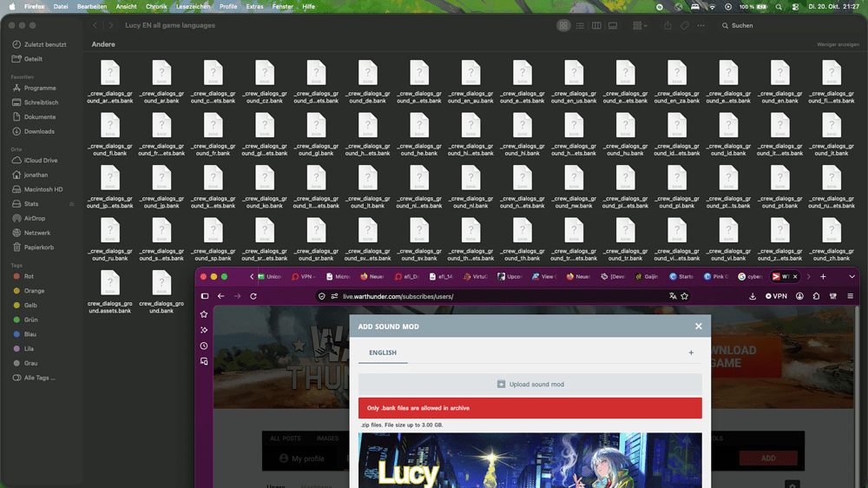Viewport: 868px width, 488px height.
Task: Select Macintosh HD in Finder sidebar
Action: (37, 189)
